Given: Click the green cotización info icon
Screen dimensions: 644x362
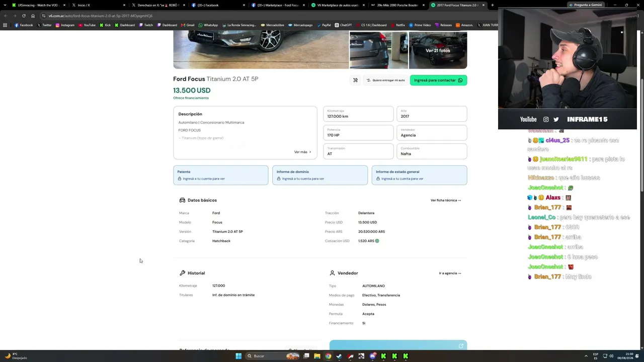Looking at the screenshot, I should 377,241.
